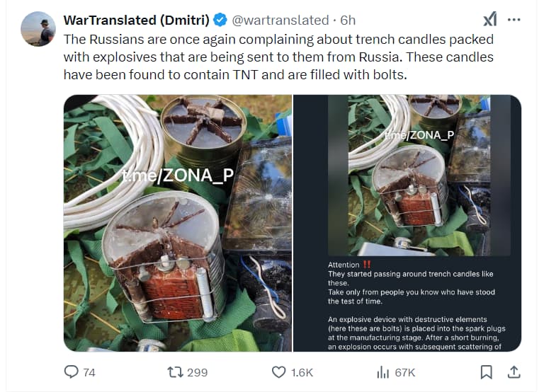
Task: Click the 1.6K likes count
Action: (x=302, y=373)
